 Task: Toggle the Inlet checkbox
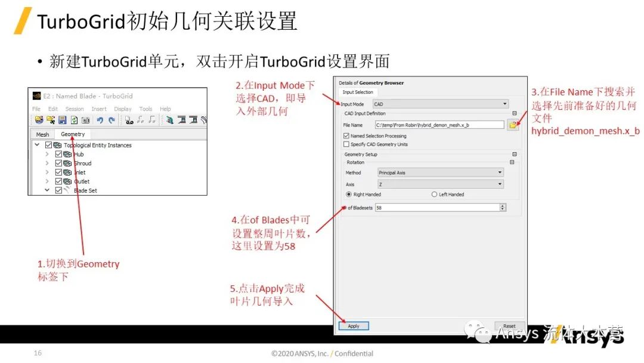(x=58, y=173)
